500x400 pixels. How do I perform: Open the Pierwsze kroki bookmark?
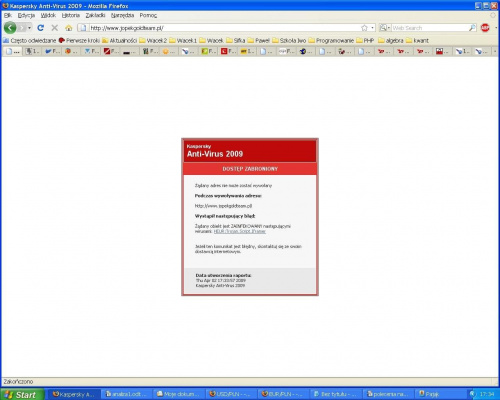click(79, 41)
